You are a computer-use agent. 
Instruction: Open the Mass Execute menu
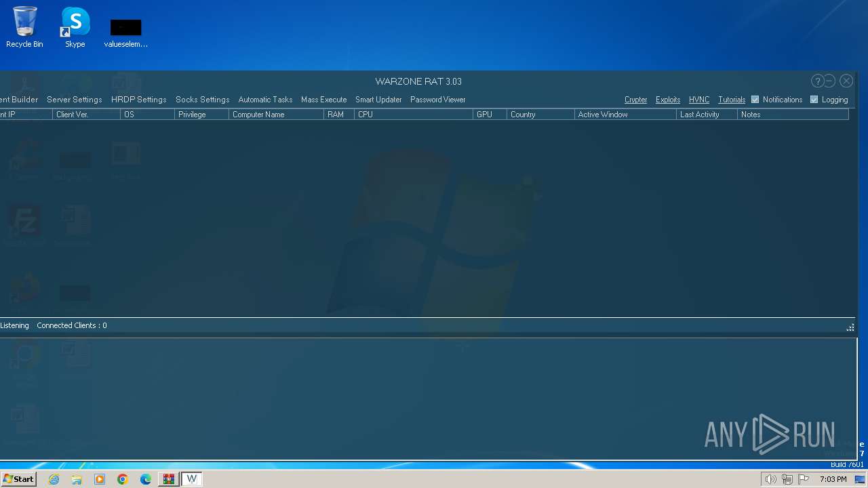323,100
